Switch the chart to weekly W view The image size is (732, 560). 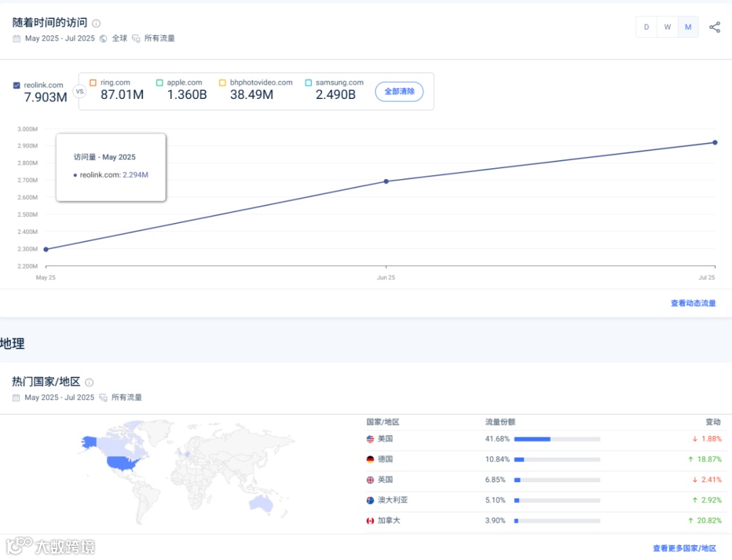click(668, 27)
